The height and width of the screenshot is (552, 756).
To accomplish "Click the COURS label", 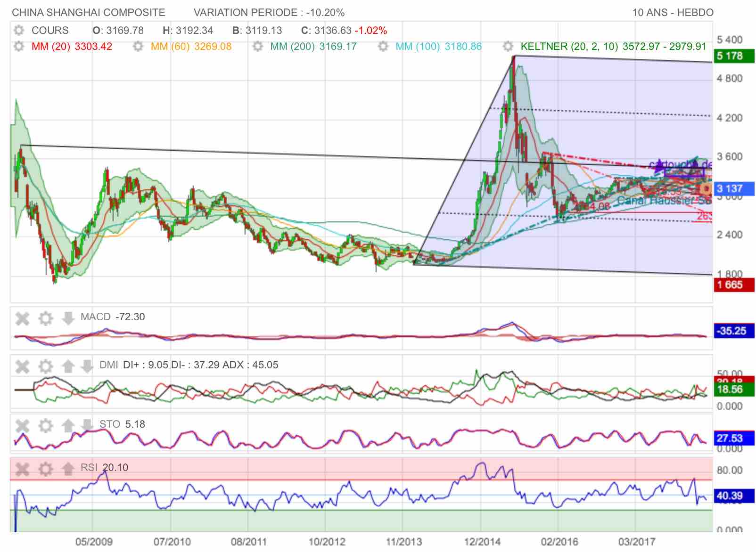I will coord(50,31).
